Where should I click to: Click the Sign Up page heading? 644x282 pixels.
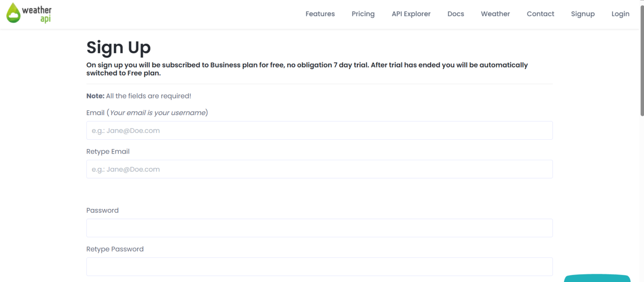click(x=119, y=47)
